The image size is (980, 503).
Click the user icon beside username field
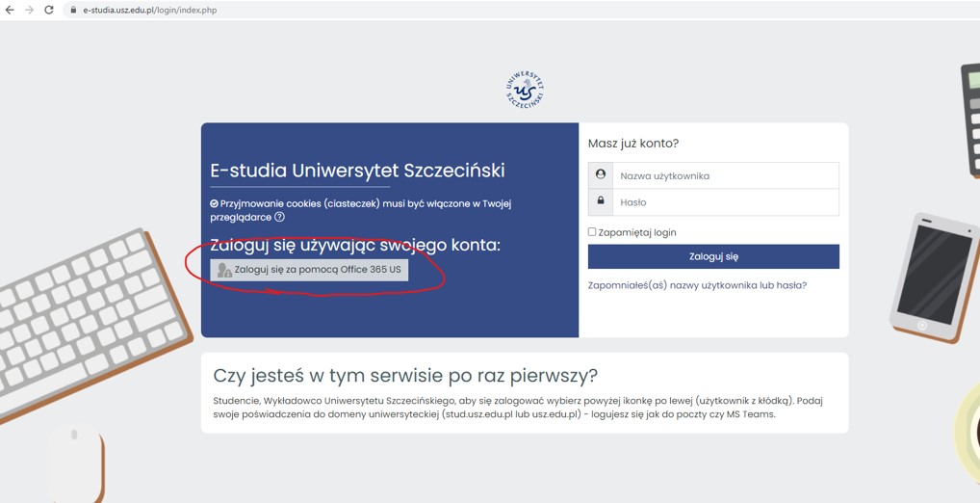coord(601,175)
